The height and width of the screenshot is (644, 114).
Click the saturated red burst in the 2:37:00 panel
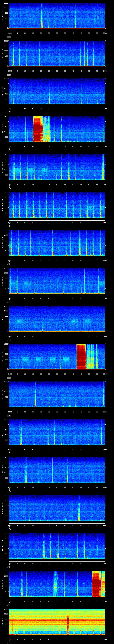97,584
